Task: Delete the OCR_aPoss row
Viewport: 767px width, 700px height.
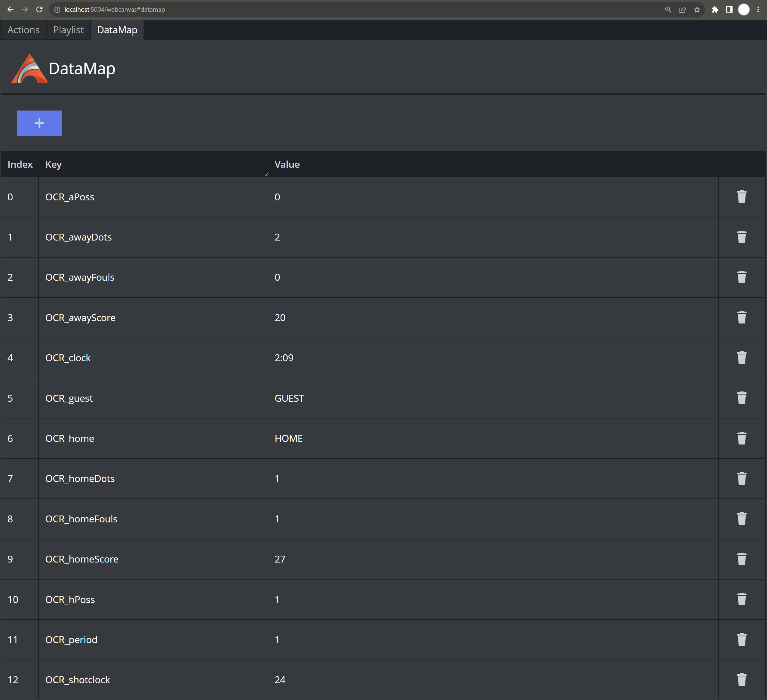Action: pyautogui.click(x=741, y=197)
